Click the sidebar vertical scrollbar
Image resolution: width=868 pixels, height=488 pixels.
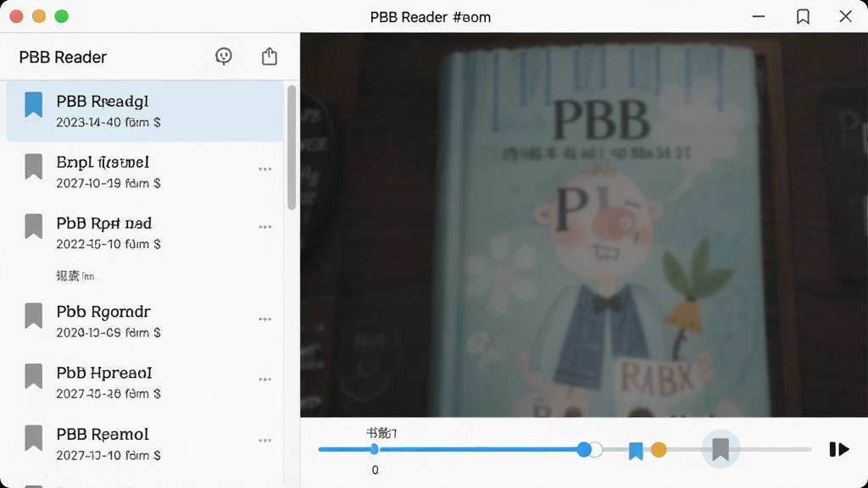click(x=292, y=147)
